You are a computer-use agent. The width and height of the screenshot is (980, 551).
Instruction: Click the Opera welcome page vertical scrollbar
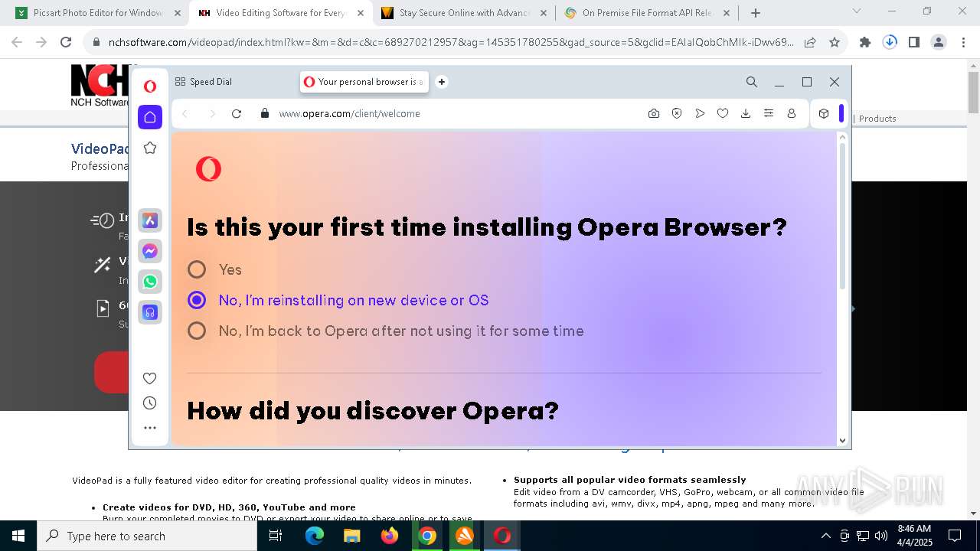(843, 217)
